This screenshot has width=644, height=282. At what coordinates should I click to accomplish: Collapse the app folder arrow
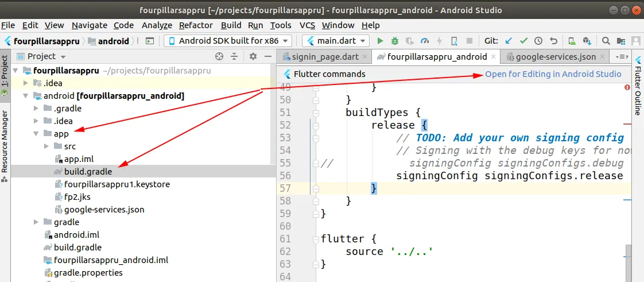[x=36, y=134]
